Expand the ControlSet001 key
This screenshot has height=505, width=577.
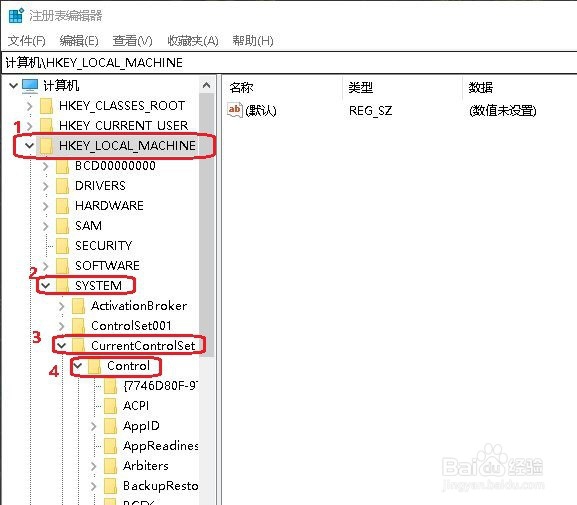(61, 326)
